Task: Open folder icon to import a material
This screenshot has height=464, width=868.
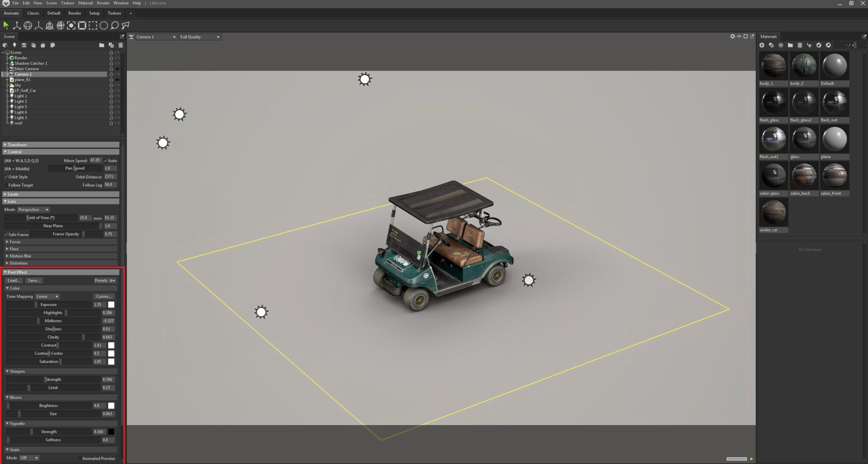Action: (790, 45)
